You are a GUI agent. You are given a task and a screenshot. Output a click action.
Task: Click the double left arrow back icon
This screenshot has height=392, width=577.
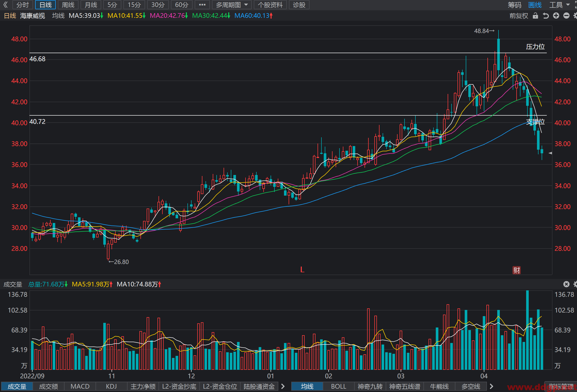[x=5, y=5]
